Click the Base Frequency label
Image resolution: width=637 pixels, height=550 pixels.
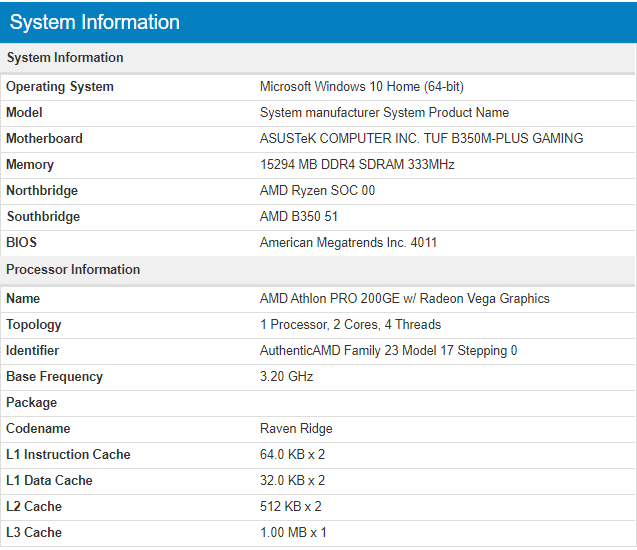pos(54,377)
